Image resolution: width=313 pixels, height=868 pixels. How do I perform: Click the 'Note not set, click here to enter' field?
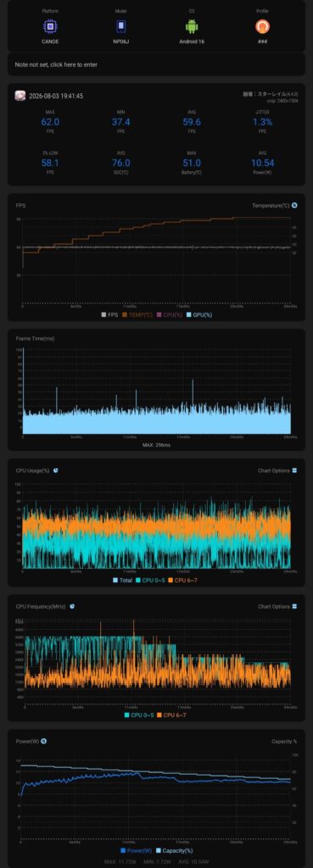pyautogui.click(x=156, y=64)
